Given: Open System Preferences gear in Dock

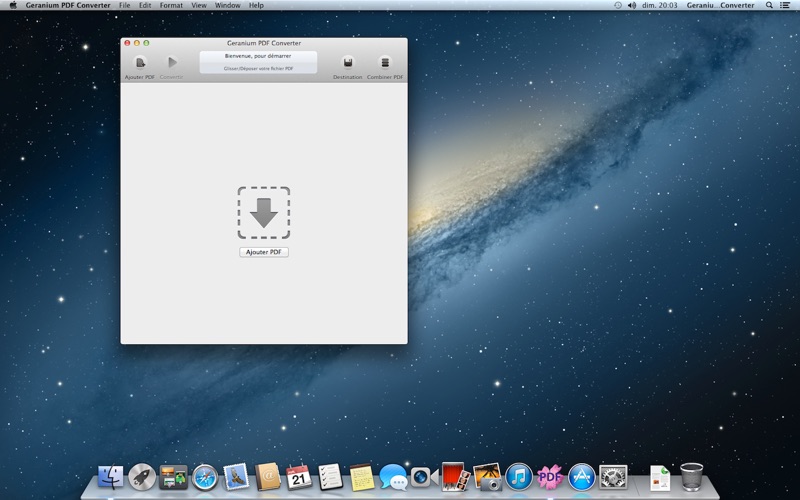Looking at the screenshot, I should (613, 477).
